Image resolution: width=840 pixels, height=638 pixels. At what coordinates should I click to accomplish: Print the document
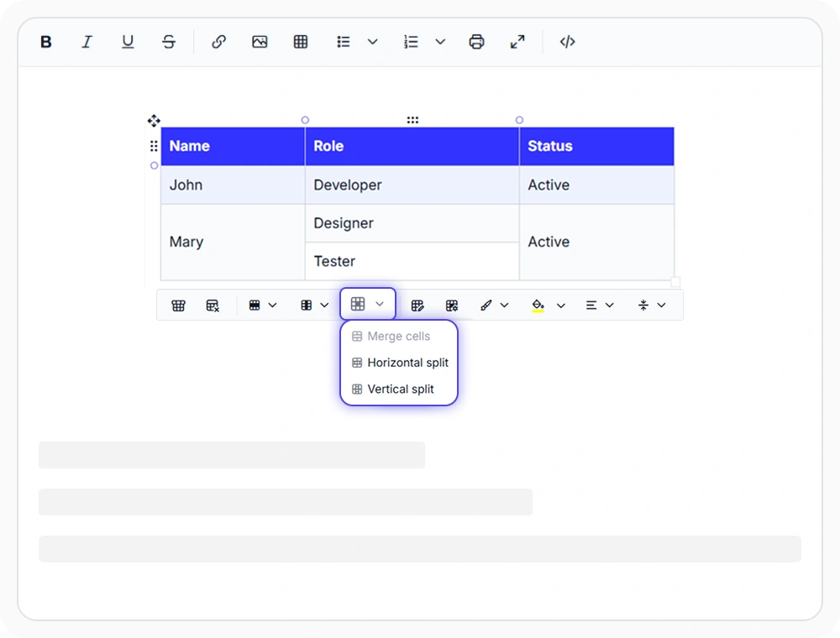pos(477,42)
